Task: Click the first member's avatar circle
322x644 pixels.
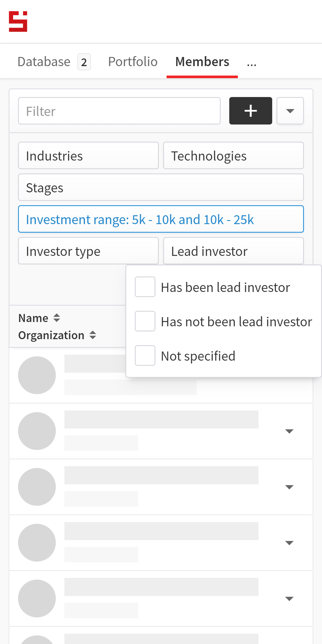Action: coord(37,375)
